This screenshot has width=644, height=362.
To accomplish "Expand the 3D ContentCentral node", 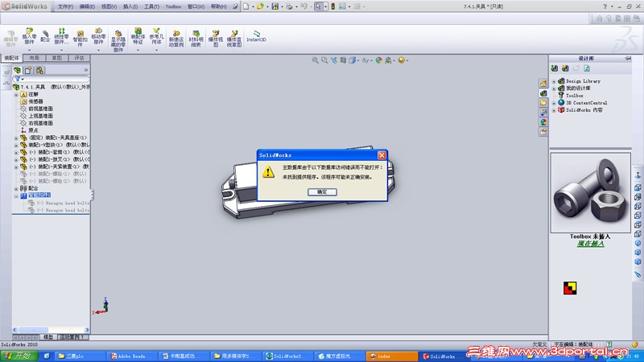I will [x=554, y=103].
